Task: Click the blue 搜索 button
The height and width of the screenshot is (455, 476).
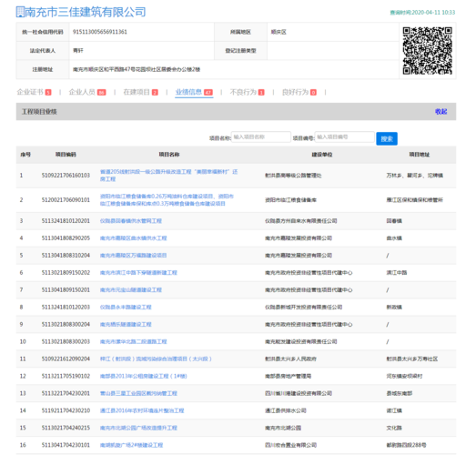Action: pos(387,138)
